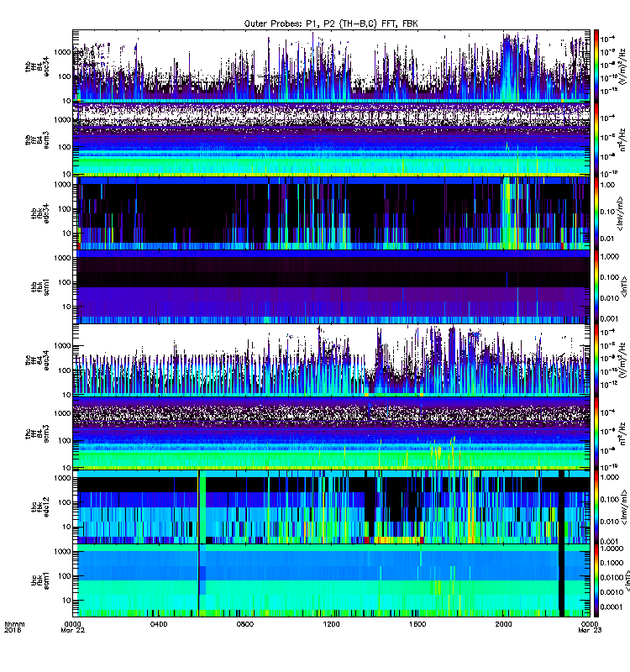Click the color bar beside thc fbk scm1 panel
Image resolution: width=630 pixels, height=672 pixels.
click(596, 580)
